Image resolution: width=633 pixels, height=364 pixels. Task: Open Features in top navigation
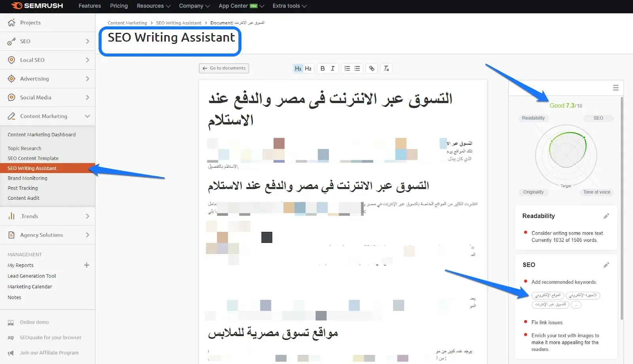90,6
